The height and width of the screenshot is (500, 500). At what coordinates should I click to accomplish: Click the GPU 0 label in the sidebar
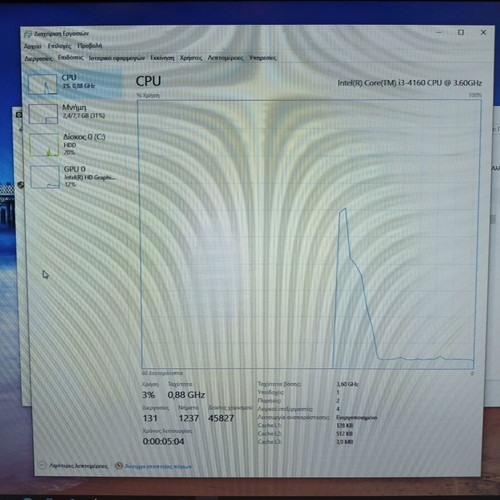point(74,169)
